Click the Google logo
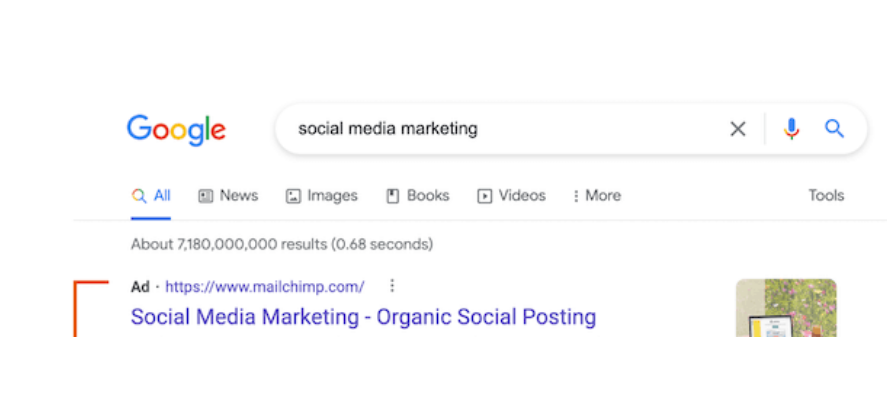The image size is (887, 406). click(x=176, y=129)
